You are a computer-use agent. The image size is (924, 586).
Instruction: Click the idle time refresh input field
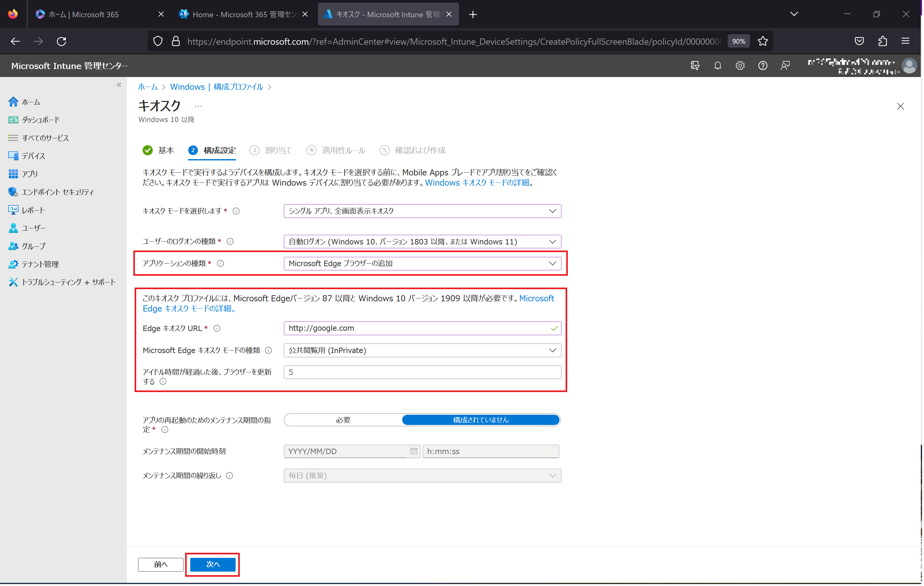coord(423,373)
